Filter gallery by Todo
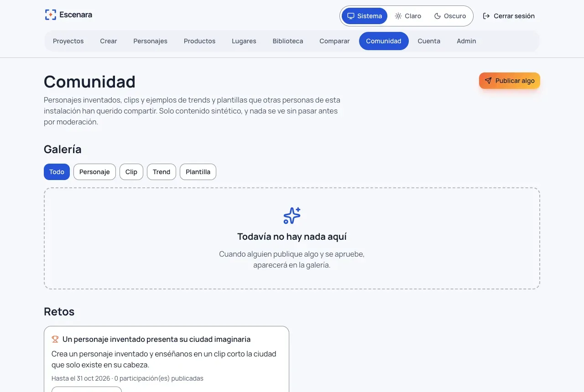The height and width of the screenshot is (392, 584). coord(57,172)
